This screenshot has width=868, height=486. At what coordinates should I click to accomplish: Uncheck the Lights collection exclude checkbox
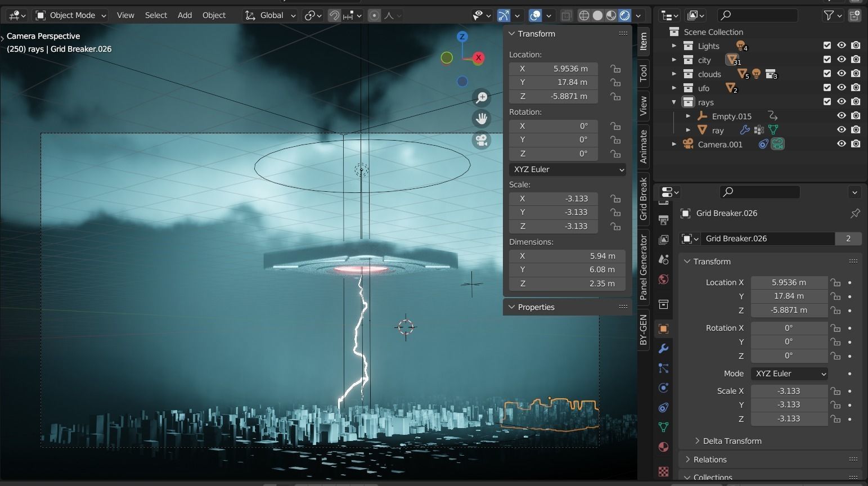(x=827, y=46)
